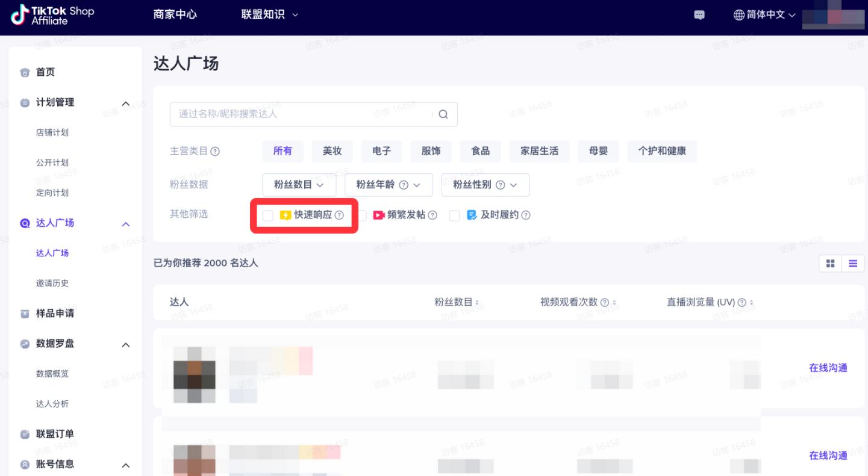This screenshot has width=868, height=476.
Task: Open 邀请历史 in sidebar
Action: click(x=52, y=283)
